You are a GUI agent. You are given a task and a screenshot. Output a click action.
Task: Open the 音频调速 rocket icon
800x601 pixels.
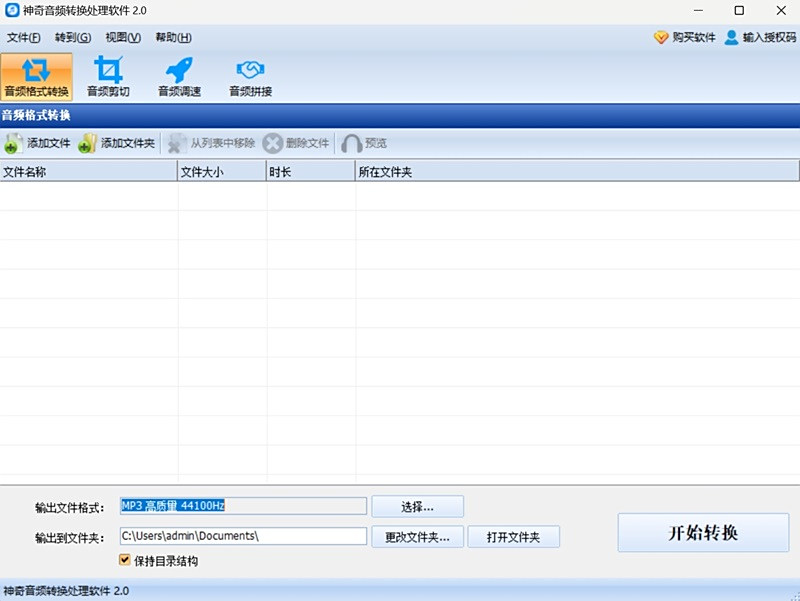click(x=179, y=70)
